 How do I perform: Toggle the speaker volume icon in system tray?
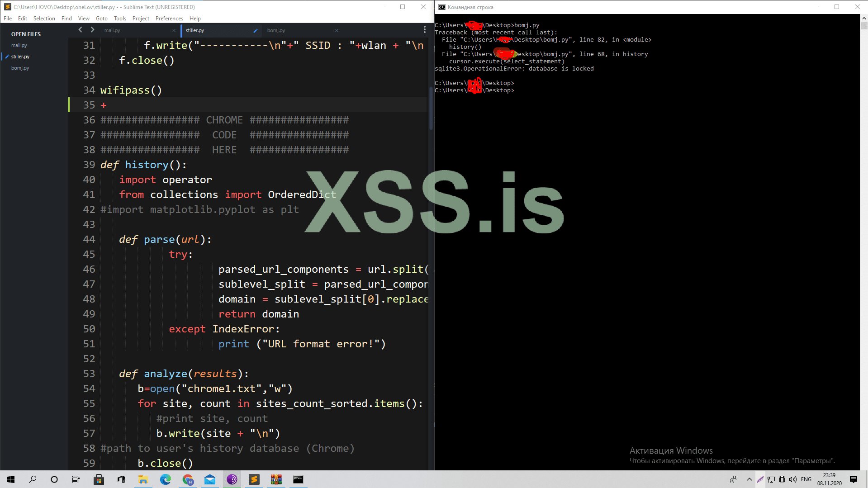click(x=793, y=479)
